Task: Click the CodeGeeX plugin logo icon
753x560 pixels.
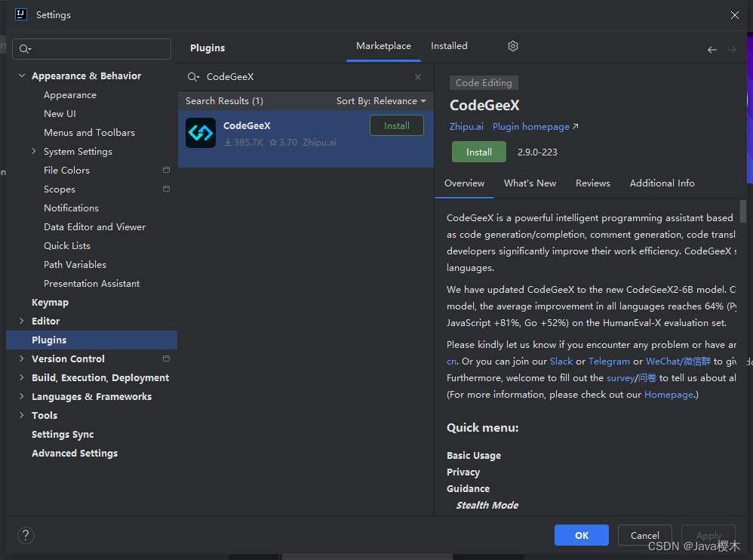Action: pos(201,133)
